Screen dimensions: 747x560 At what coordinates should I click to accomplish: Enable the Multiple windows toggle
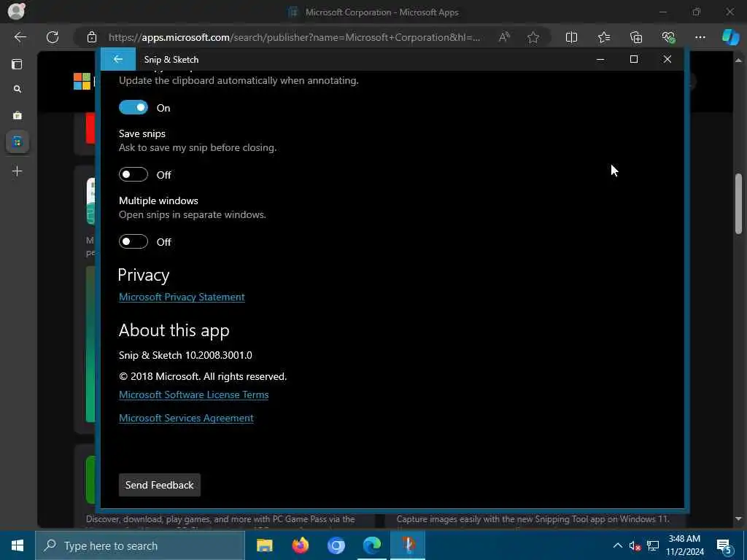133,242
